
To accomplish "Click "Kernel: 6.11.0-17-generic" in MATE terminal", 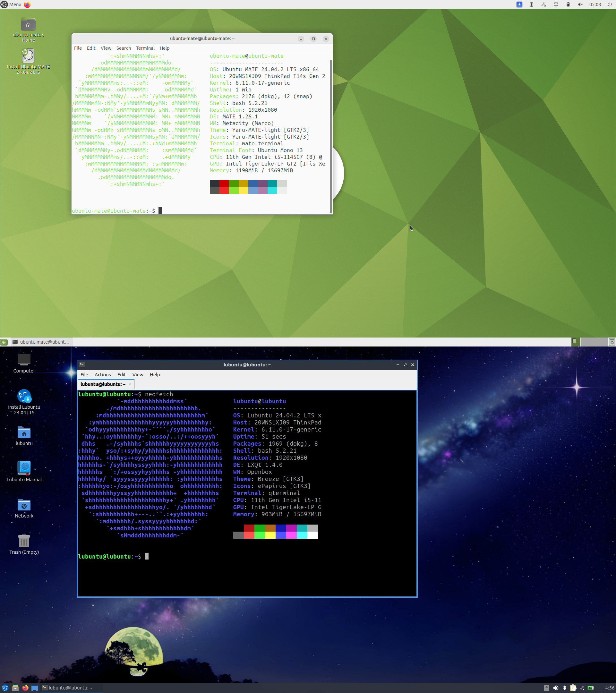I will [x=250, y=83].
